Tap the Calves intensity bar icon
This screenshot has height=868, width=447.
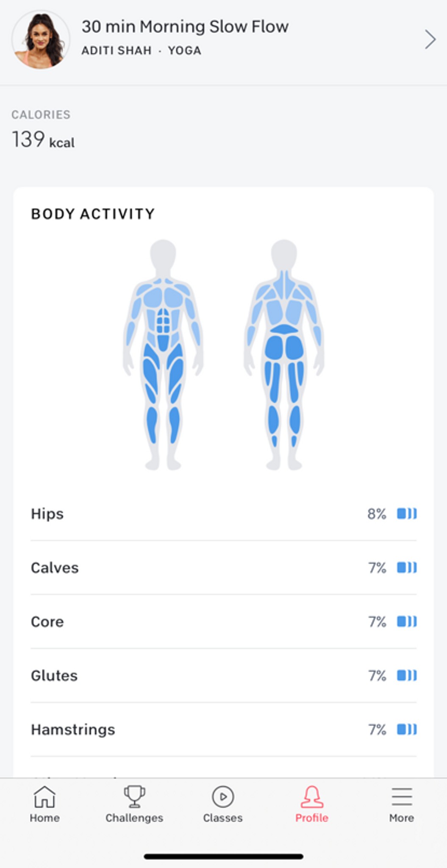tap(407, 568)
